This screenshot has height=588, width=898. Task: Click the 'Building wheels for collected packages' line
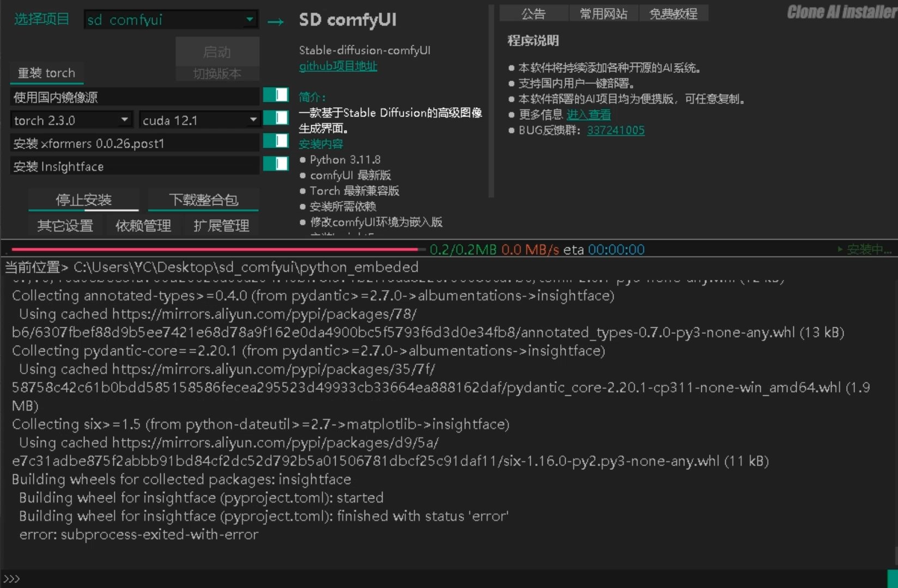(181, 479)
